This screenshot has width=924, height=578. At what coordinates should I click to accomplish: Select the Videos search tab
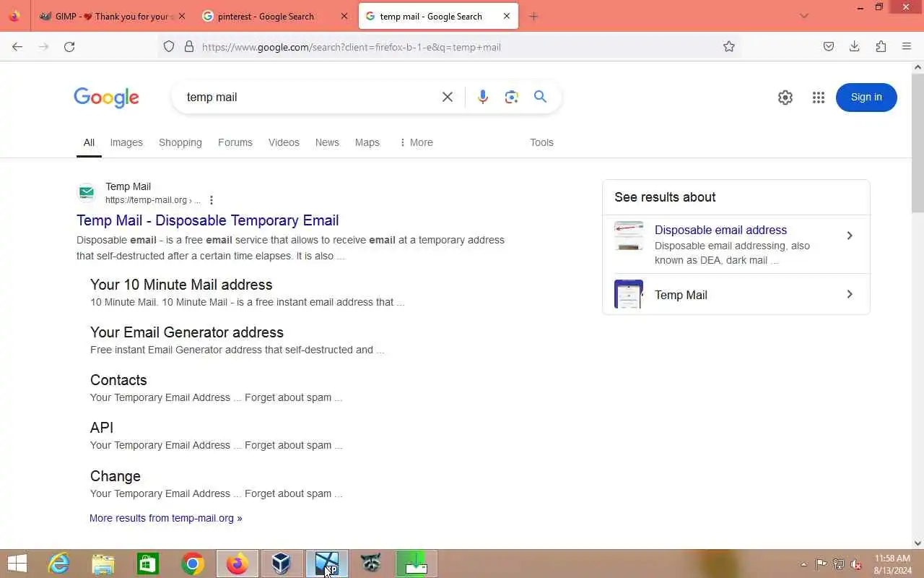[x=284, y=142]
